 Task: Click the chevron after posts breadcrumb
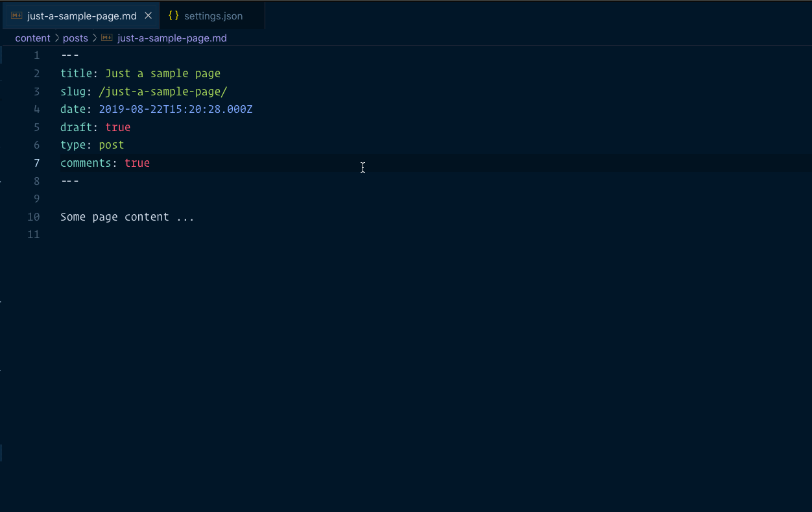(94, 38)
